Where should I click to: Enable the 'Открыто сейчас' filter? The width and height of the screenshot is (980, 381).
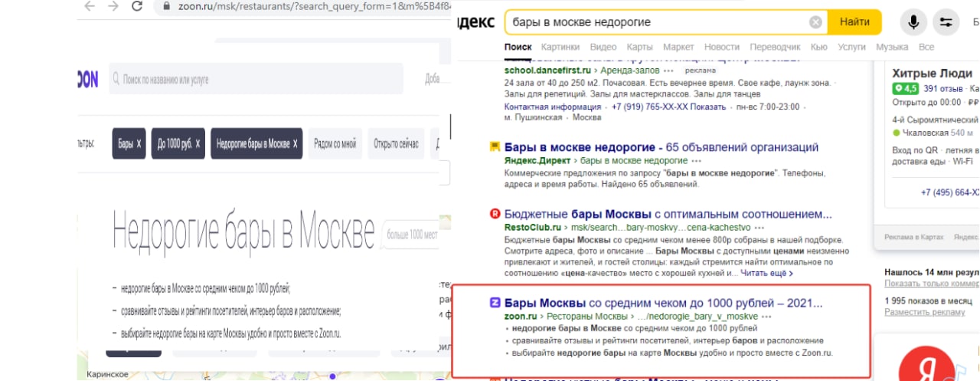(396, 143)
